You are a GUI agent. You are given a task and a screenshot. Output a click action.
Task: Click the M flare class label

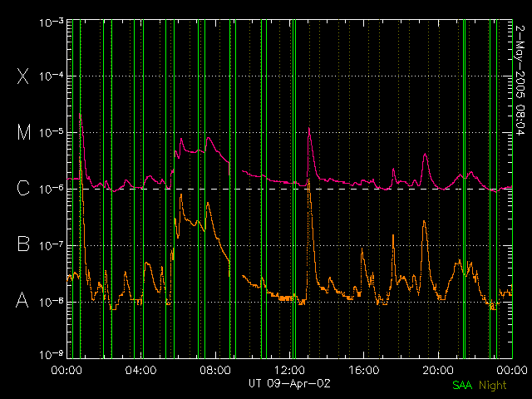tap(24, 132)
